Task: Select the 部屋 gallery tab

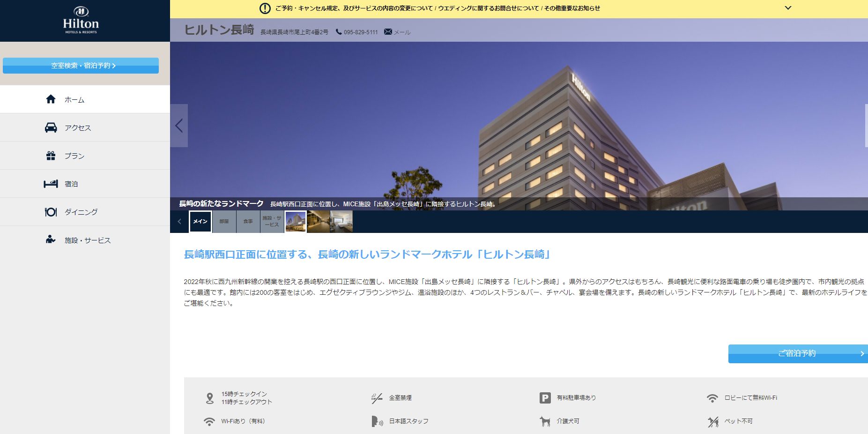Action: [224, 222]
